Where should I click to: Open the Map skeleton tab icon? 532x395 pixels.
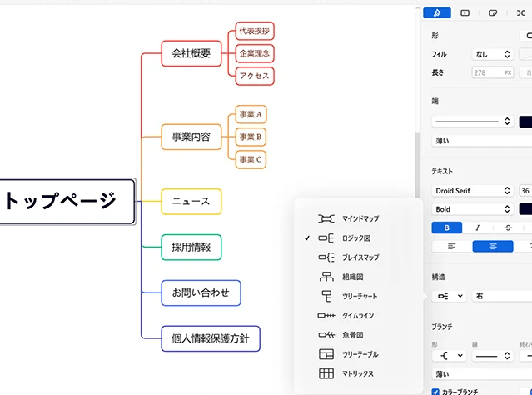[520, 12]
